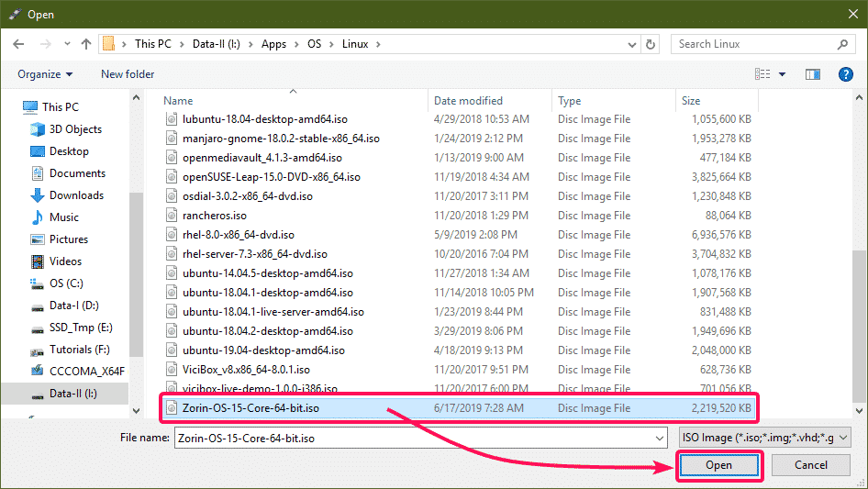Create a New folder
Screen dimensions: 868x489
coord(128,74)
